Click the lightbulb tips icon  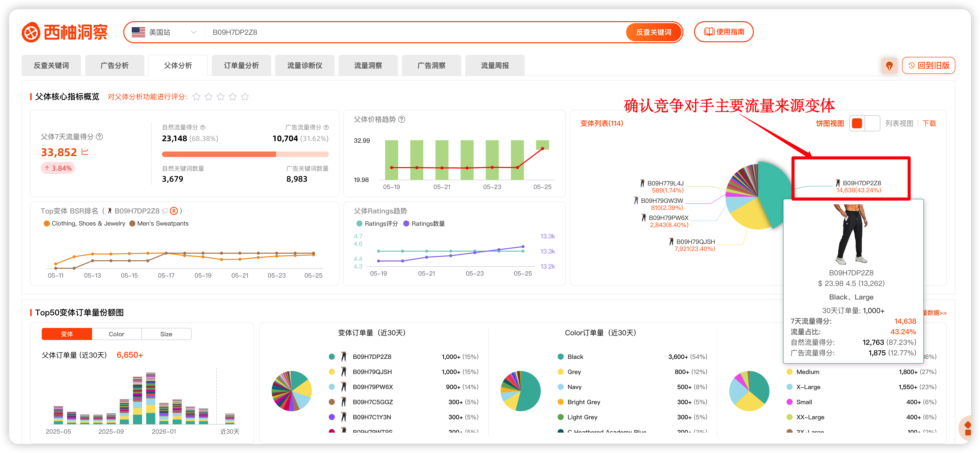[889, 65]
